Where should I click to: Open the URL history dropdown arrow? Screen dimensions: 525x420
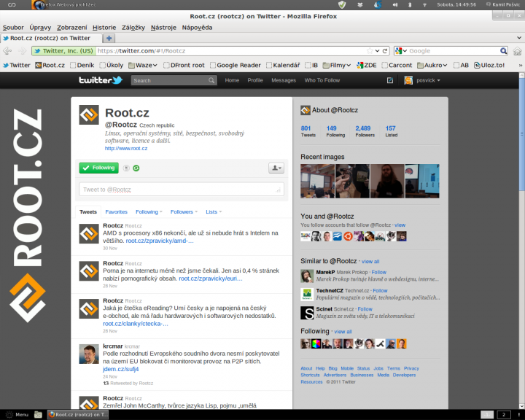tap(378, 51)
